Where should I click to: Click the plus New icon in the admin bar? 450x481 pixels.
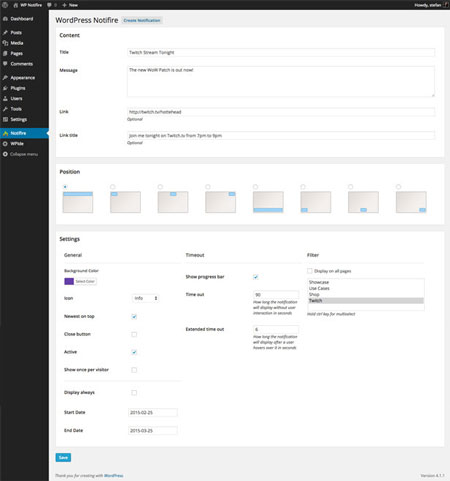coord(65,5)
